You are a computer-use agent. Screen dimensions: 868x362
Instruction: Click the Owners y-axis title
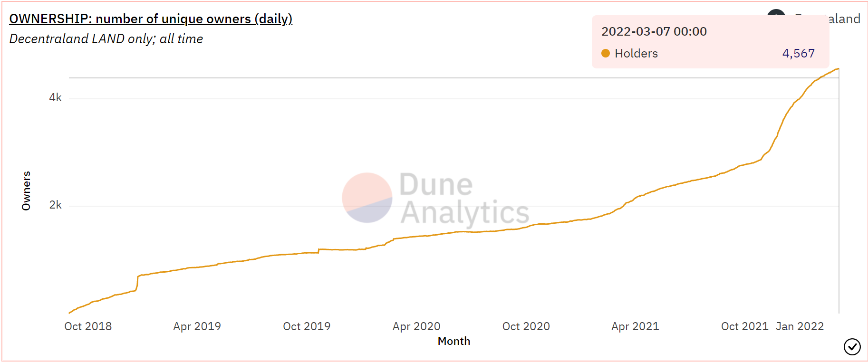coord(26,191)
